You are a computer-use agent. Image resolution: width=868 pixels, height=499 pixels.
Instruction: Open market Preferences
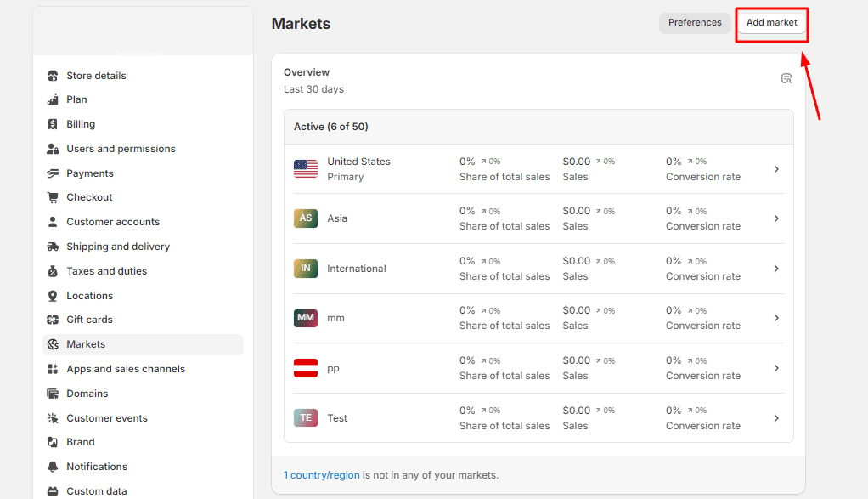click(x=695, y=23)
